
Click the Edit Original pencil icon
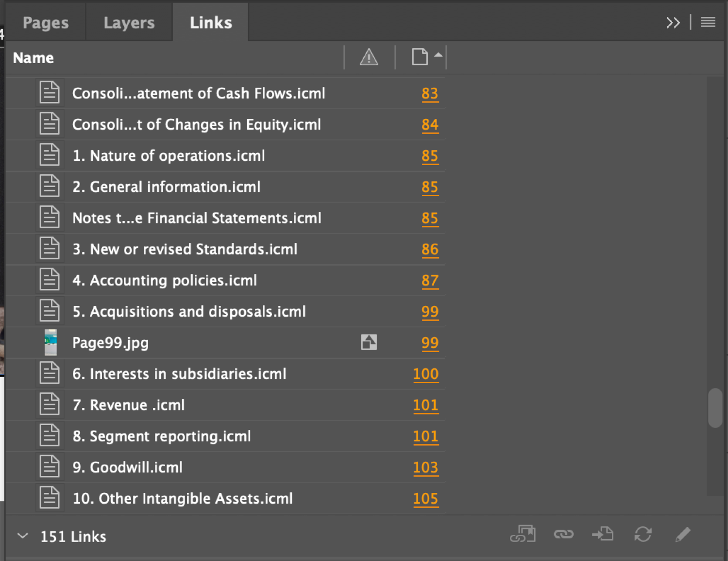[682, 534]
